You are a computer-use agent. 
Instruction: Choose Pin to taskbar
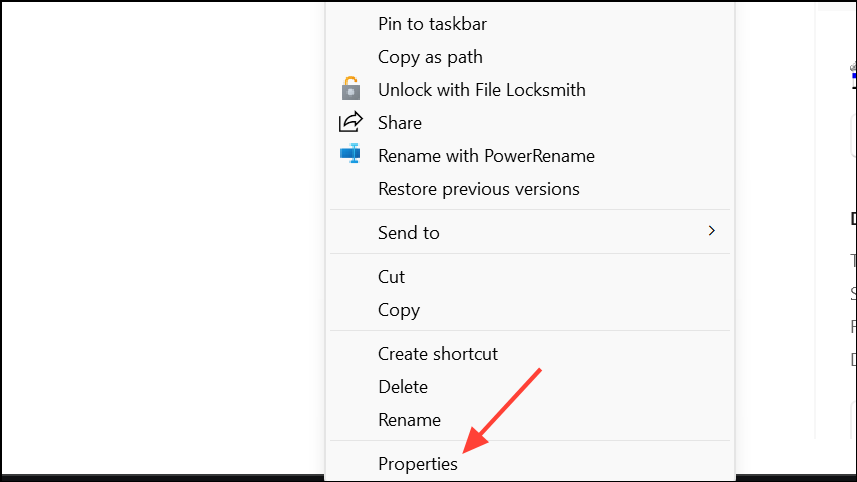(x=432, y=23)
